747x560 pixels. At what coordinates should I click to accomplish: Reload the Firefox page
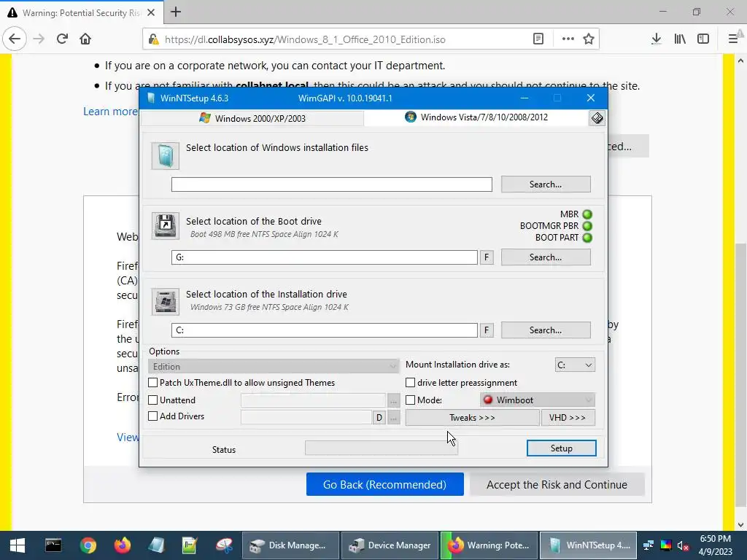(62, 39)
